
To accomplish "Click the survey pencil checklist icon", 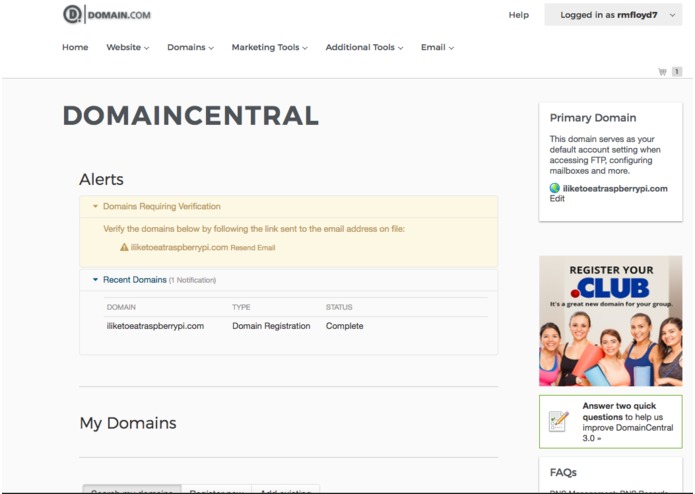I will point(558,421).
